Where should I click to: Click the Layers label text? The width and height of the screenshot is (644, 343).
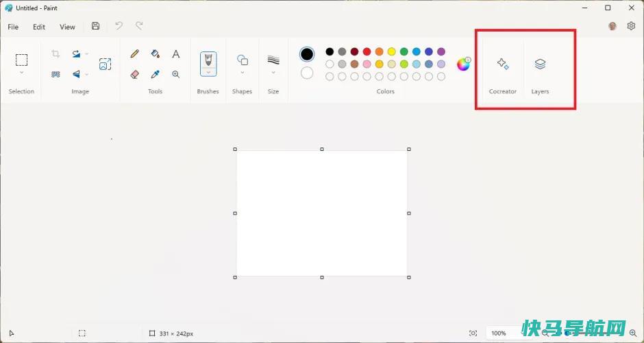(x=540, y=91)
